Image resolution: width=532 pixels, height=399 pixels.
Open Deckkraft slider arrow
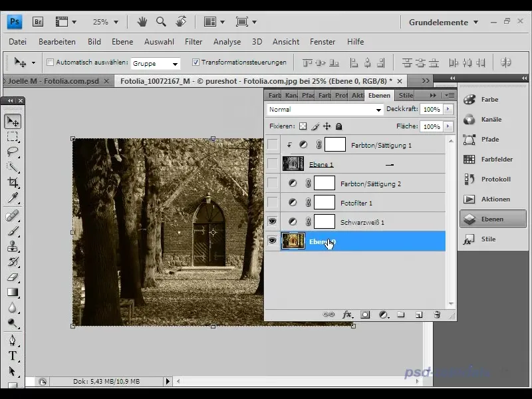point(448,109)
